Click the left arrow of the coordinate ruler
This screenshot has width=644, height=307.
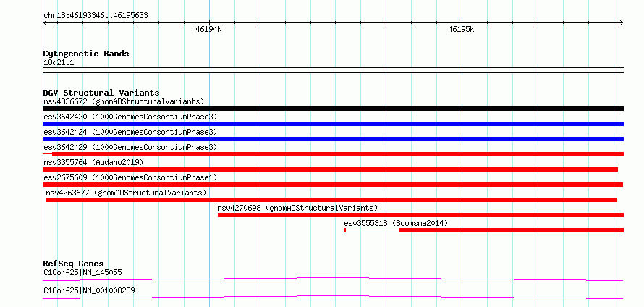coord(45,22)
